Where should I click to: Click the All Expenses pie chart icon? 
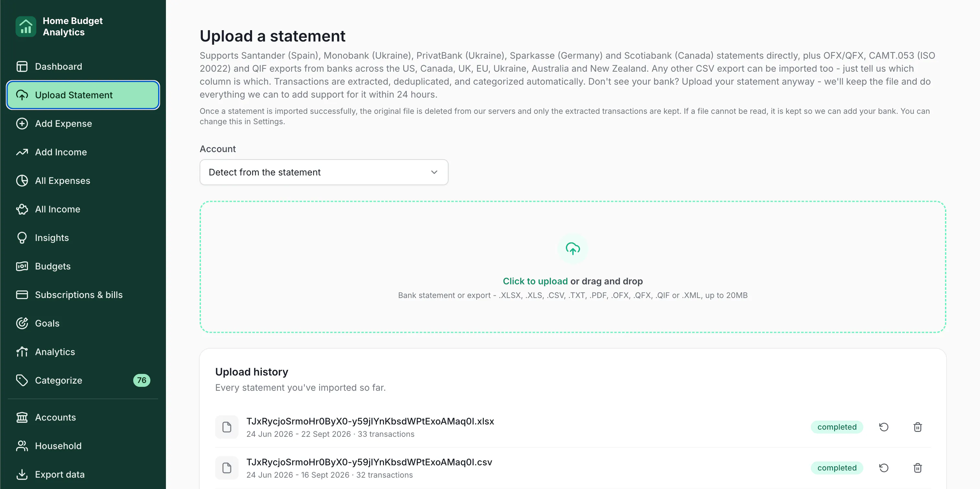tap(22, 180)
